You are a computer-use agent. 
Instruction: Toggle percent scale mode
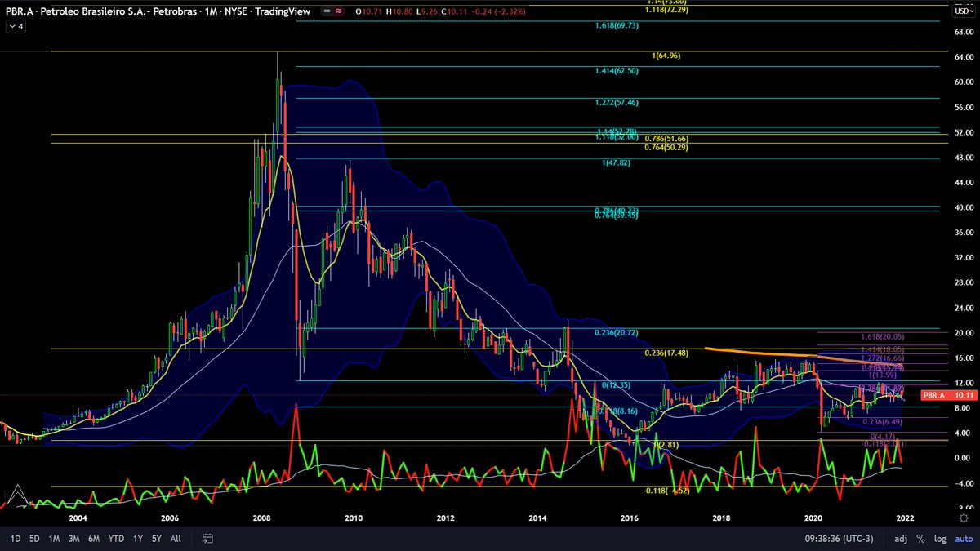pos(920,539)
